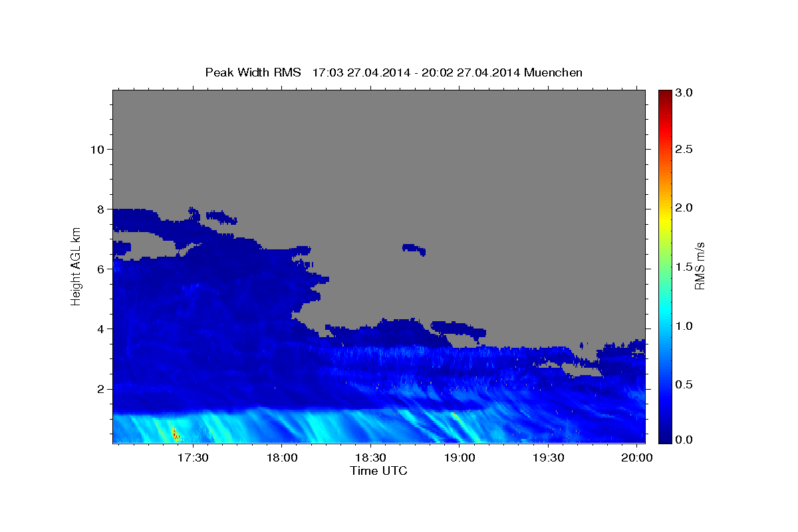Click the colorbar value 2.0
The width and height of the screenshot is (798, 532).
(685, 207)
